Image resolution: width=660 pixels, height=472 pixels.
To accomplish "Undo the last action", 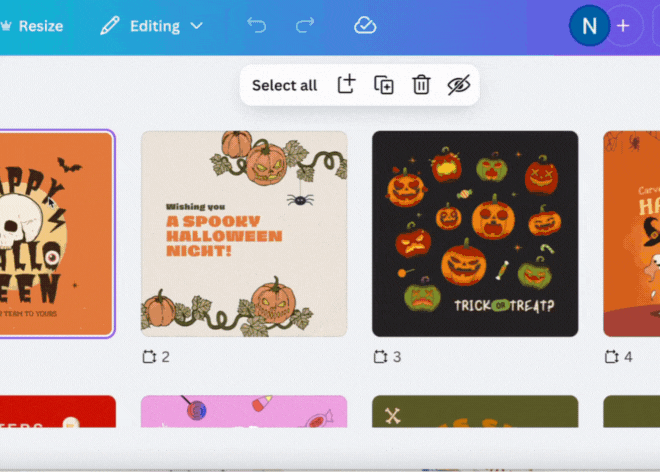I will [x=257, y=26].
